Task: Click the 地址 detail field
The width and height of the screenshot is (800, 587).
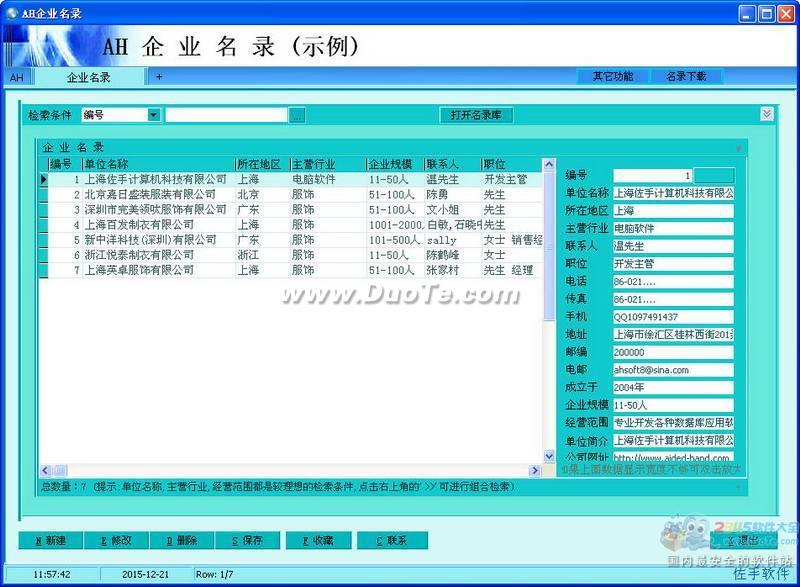Action: (673, 335)
